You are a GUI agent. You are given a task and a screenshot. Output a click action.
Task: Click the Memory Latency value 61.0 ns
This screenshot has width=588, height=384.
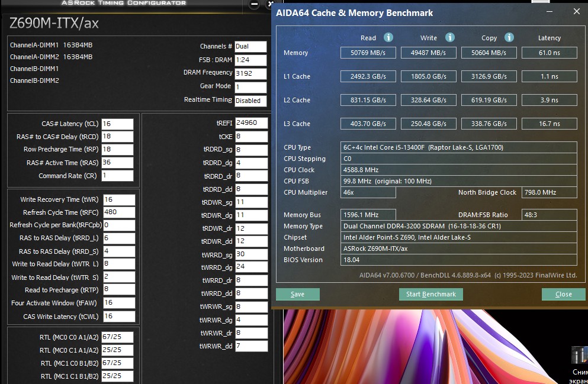pos(550,53)
